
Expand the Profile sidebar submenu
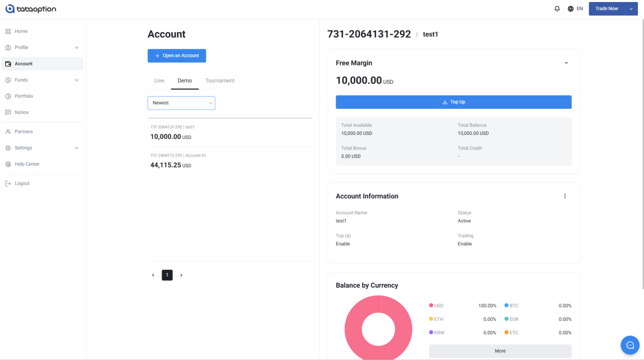coord(76,48)
